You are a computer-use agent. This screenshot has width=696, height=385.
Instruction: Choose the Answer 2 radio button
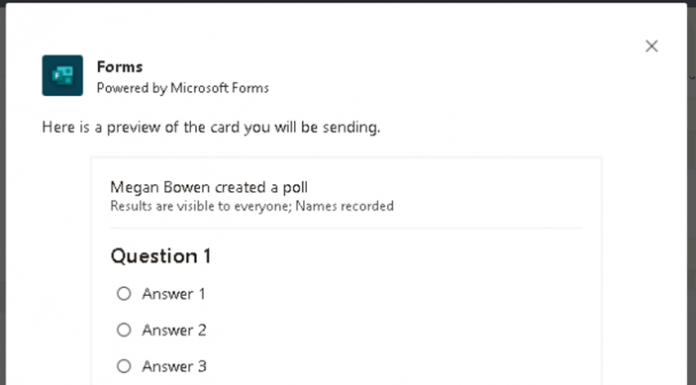124,330
